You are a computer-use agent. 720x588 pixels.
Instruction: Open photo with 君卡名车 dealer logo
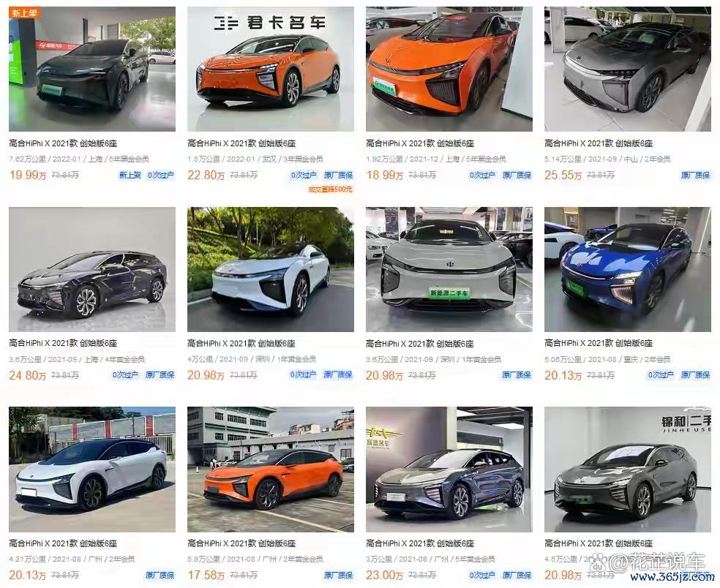click(x=271, y=69)
